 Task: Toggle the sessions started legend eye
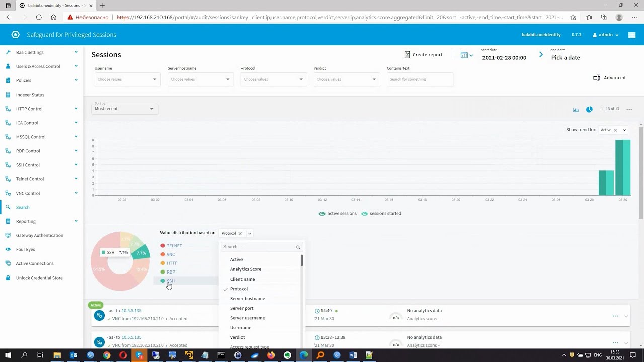365,214
